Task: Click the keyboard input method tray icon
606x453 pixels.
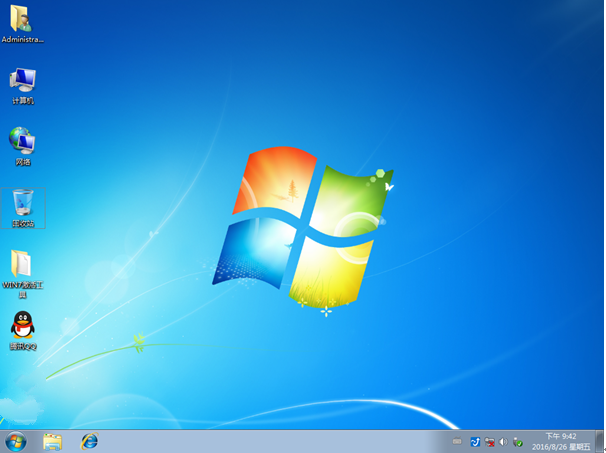Action: [x=457, y=441]
